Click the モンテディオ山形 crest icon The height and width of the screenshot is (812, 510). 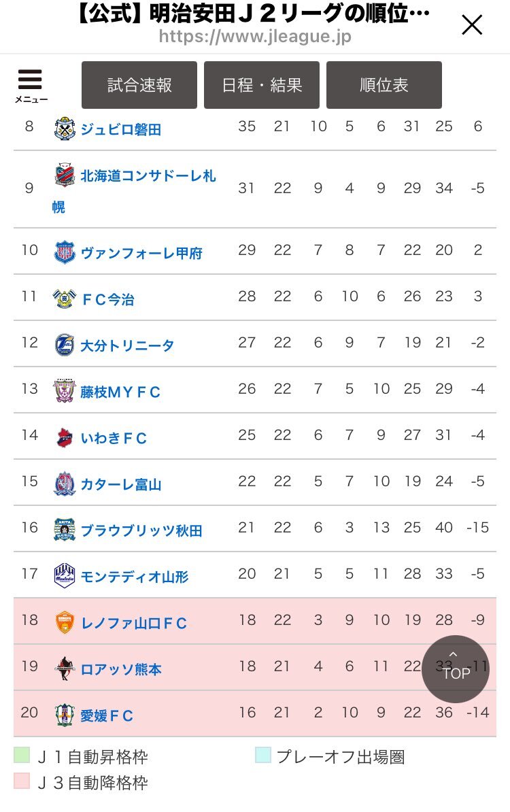tap(65, 576)
